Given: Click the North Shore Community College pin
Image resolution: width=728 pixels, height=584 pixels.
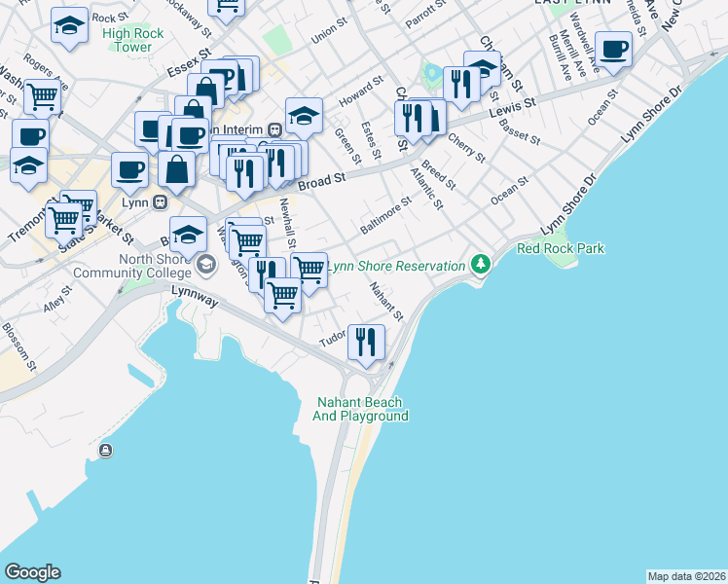Looking at the screenshot, I should click(x=206, y=266).
